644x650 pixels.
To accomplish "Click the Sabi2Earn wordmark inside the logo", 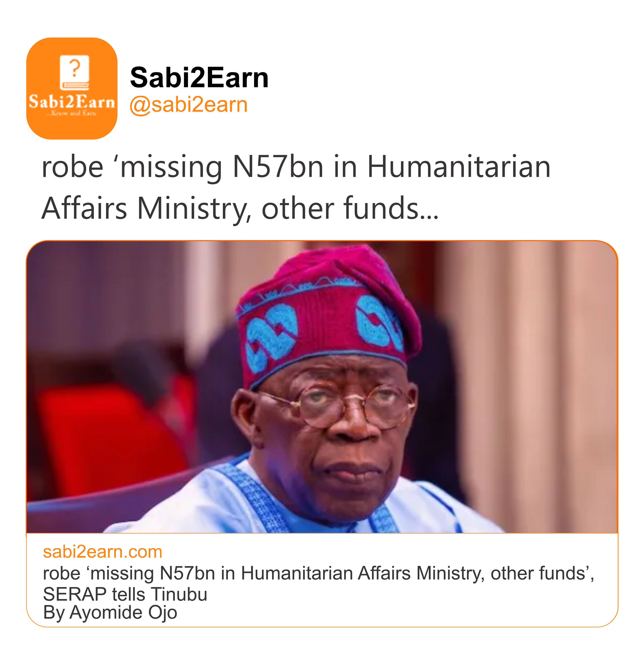I will 72,102.
